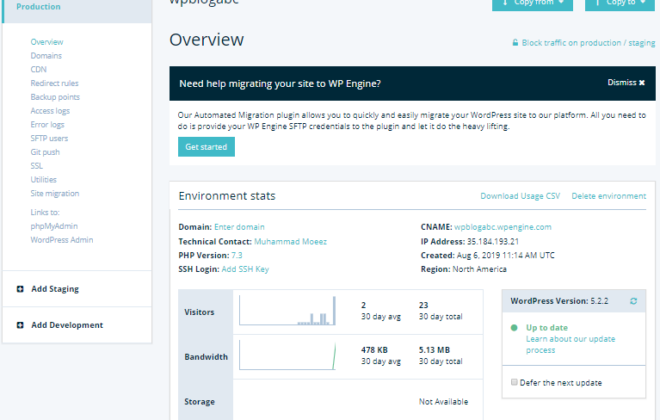The width and height of the screenshot is (660, 420).
Task: Click the Get started button
Action: coord(206,146)
